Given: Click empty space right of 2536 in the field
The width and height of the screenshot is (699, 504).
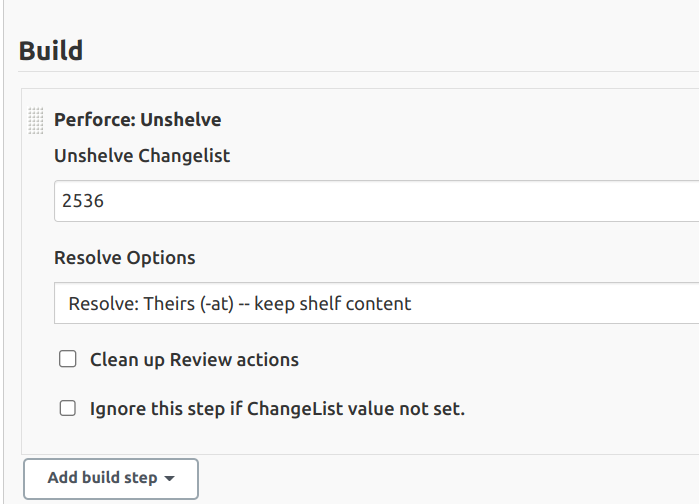Looking at the screenshot, I should tap(400, 201).
